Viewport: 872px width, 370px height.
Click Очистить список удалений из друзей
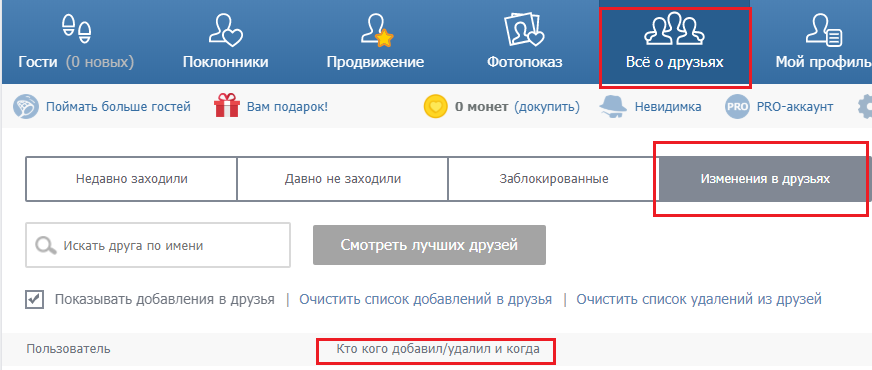click(x=699, y=299)
